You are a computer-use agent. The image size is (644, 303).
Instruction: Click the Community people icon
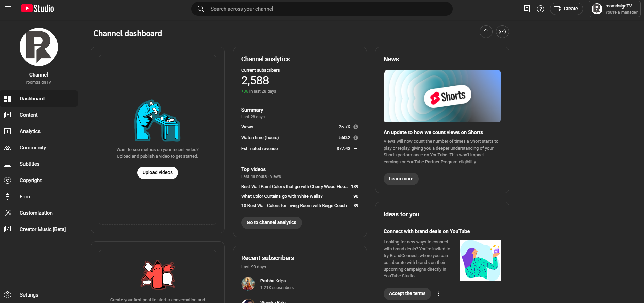click(x=7, y=148)
